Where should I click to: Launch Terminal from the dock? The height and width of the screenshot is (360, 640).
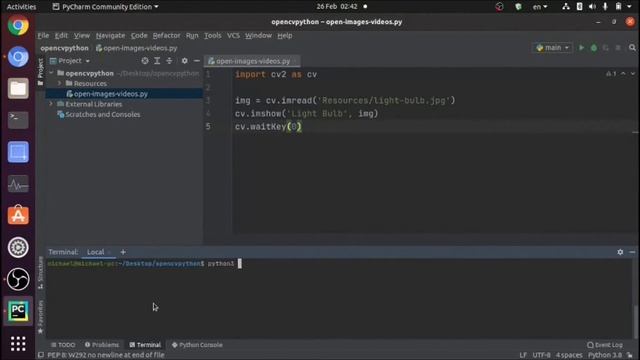(18, 120)
